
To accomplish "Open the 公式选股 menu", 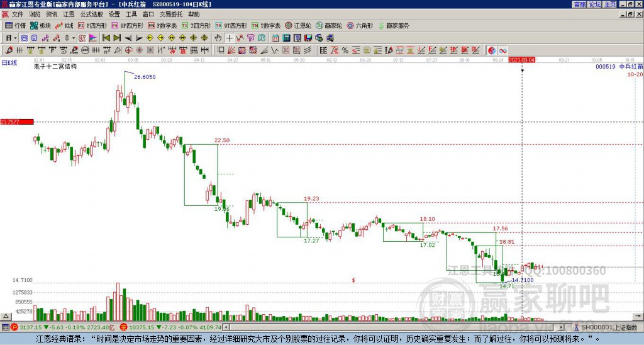I will (x=92, y=14).
